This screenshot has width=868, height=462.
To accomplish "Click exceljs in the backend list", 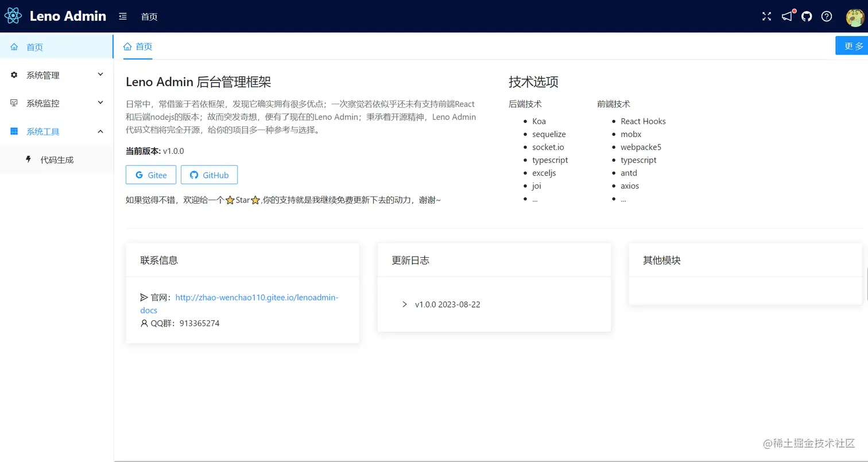I will (x=544, y=173).
